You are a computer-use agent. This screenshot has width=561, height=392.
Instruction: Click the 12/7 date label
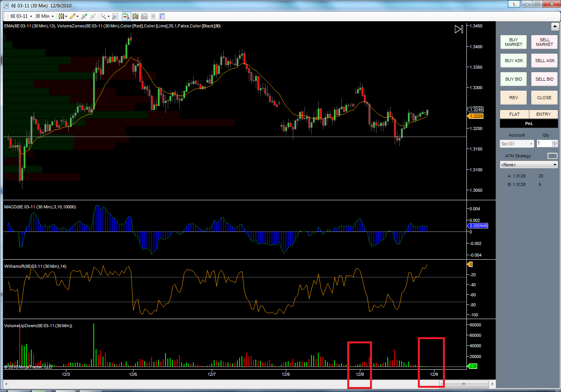[x=212, y=374]
